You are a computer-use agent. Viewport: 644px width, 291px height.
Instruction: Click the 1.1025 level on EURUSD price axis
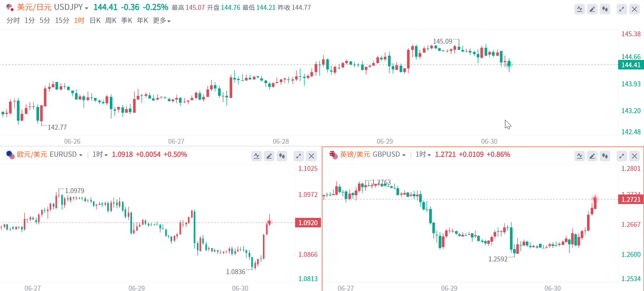[x=308, y=169]
